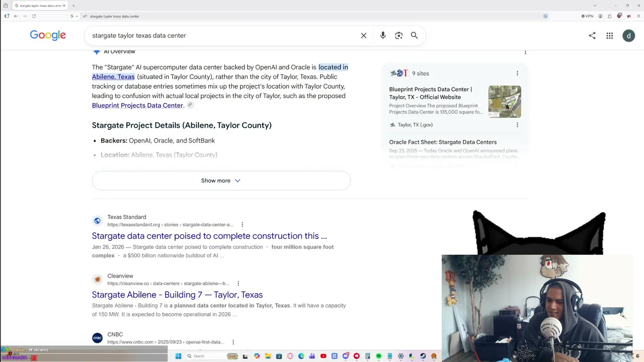Open File Explorer from the taskbar
This screenshot has height=362, width=644.
(268, 356)
